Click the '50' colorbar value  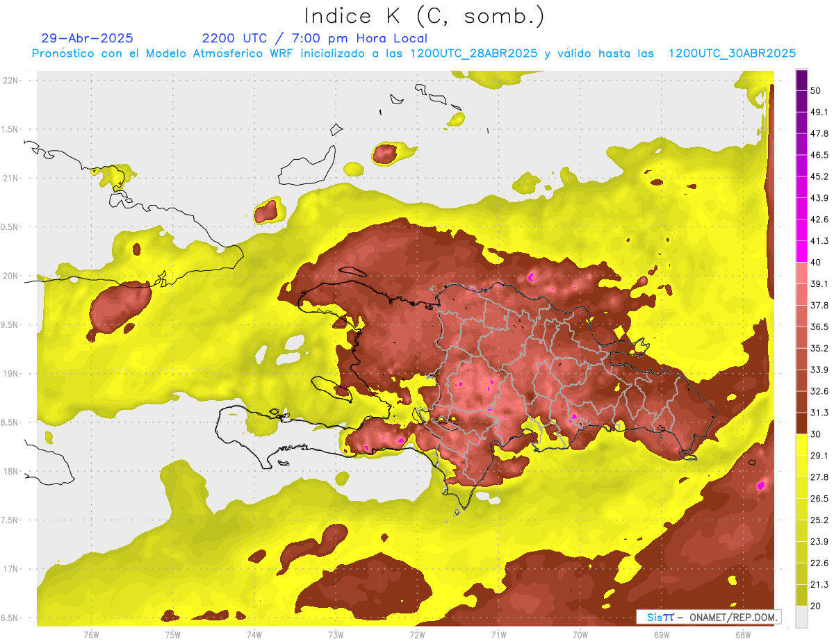point(816,90)
